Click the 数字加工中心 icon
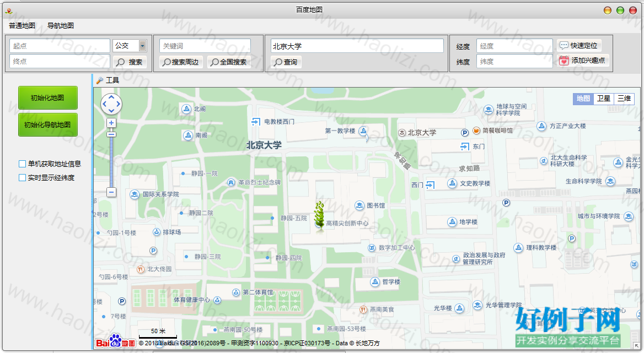 click(372, 248)
